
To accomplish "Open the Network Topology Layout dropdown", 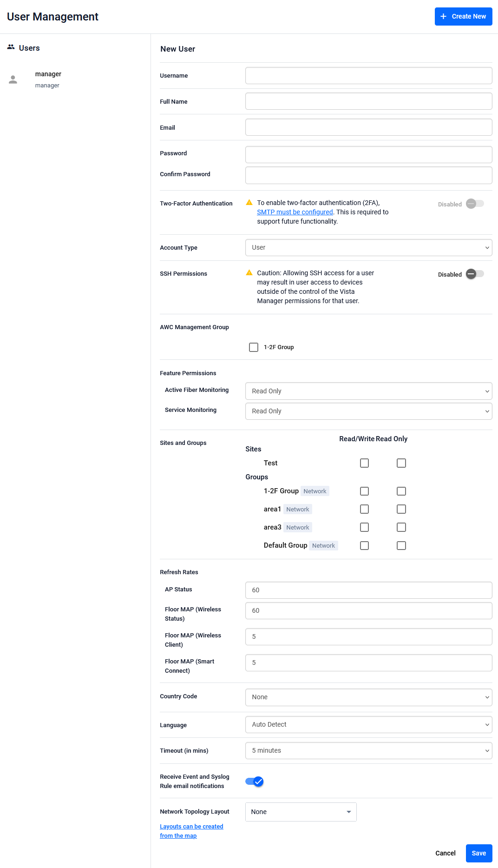I will (x=301, y=812).
